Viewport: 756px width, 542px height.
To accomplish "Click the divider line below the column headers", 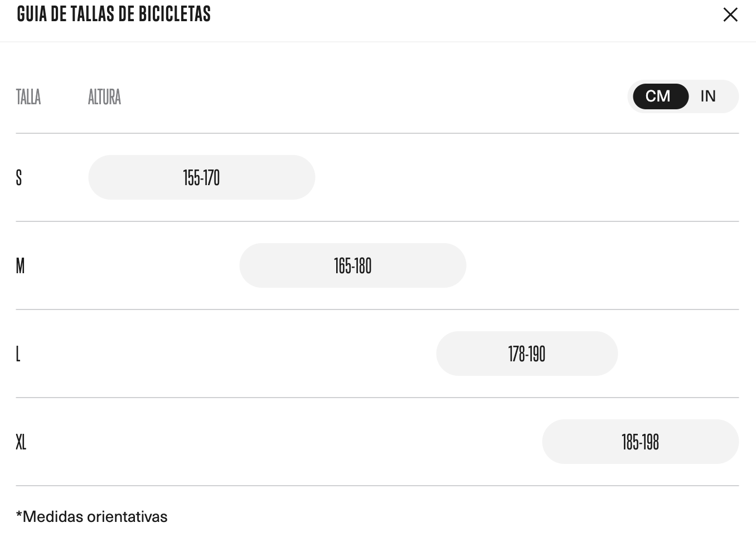I will click(x=377, y=133).
